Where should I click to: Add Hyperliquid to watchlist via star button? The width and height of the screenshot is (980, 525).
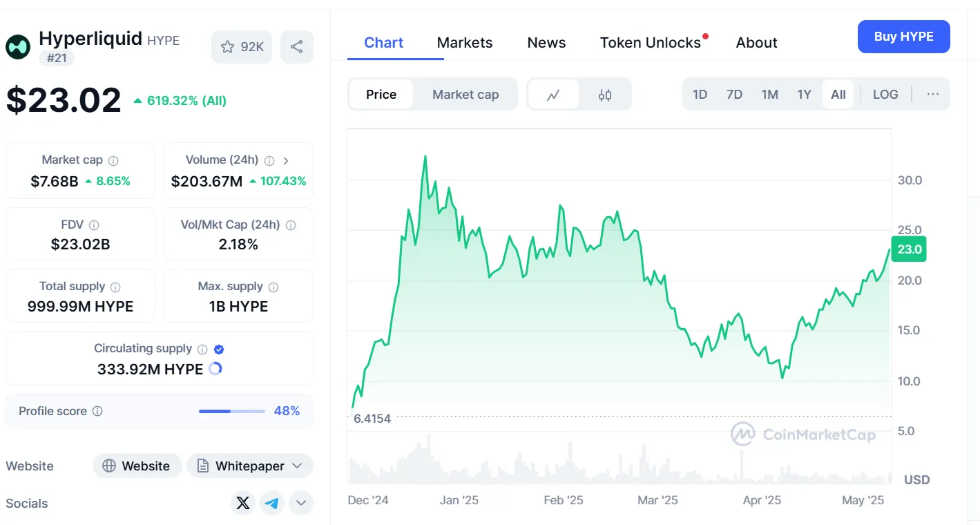tap(242, 47)
